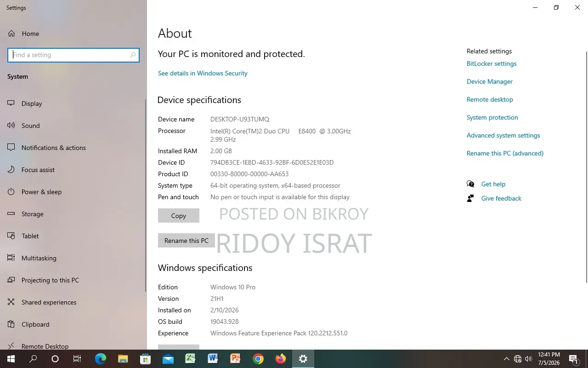Open Microsoft Store on taskbar
Screen dimensions: 588x368
(x=145, y=359)
